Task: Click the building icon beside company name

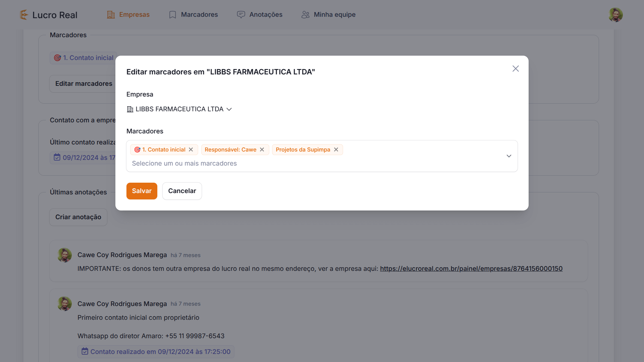Action: coord(130,109)
